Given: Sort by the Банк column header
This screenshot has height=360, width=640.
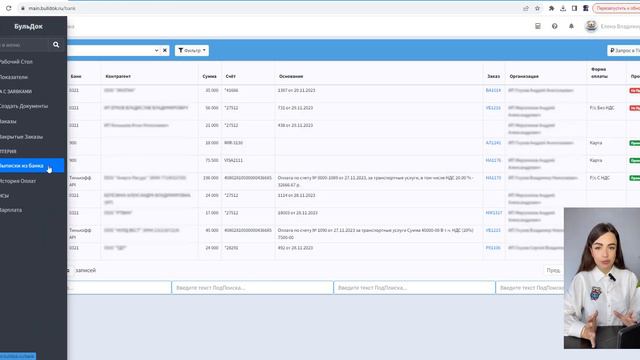Looking at the screenshot, I should click(x=76, y=76).
